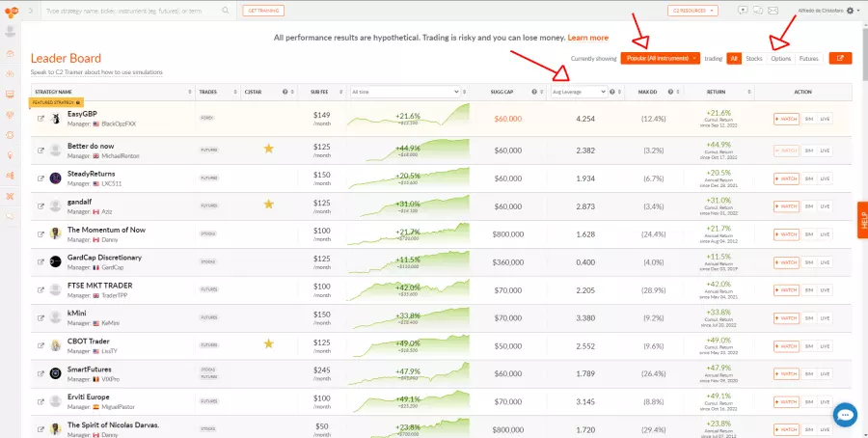Follow the Learn more link

pyautogui.click(x=588, y=38)
